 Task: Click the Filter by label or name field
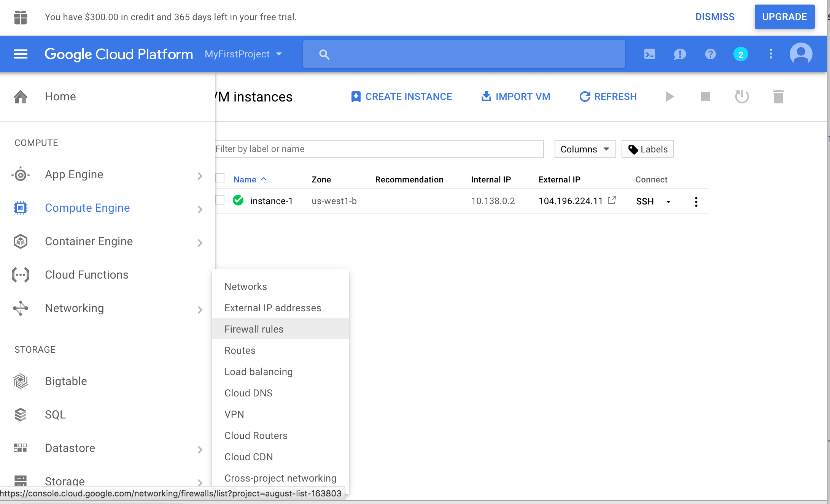pos(378,149)
